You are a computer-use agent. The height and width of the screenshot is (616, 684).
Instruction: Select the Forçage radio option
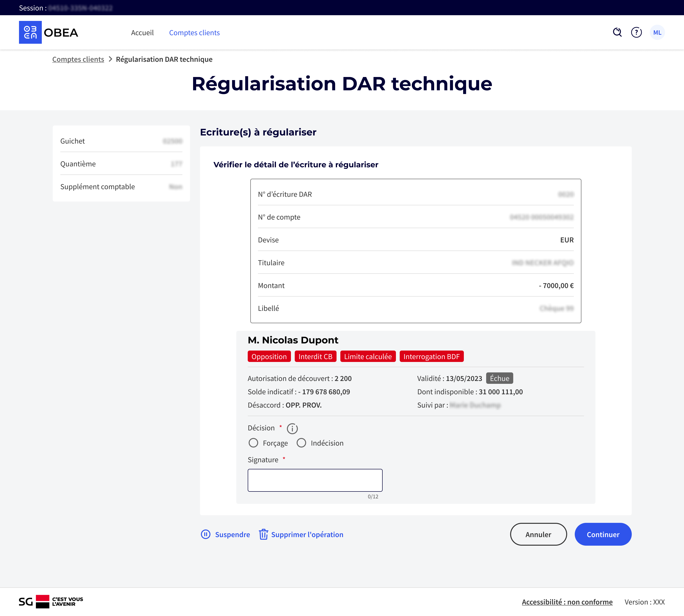[x=253, y=443]
